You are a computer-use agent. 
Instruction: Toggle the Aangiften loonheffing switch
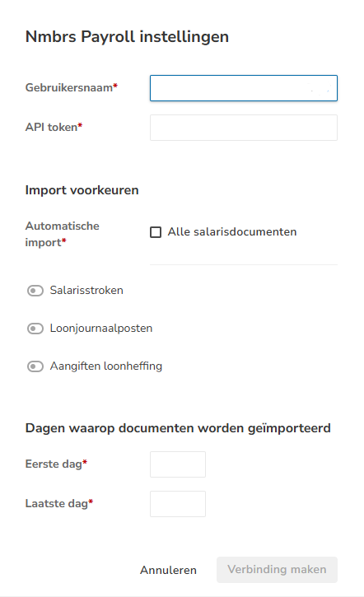35,366
